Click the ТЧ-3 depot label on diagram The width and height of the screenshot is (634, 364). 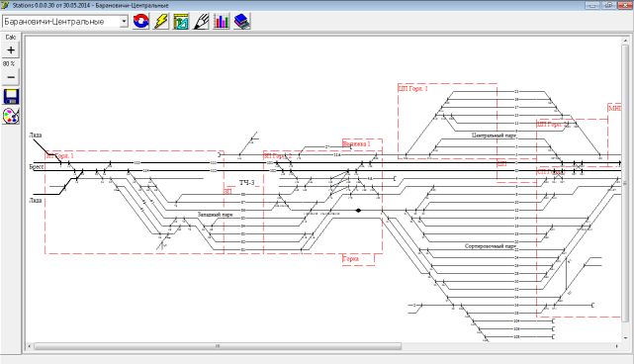[246, 183]
